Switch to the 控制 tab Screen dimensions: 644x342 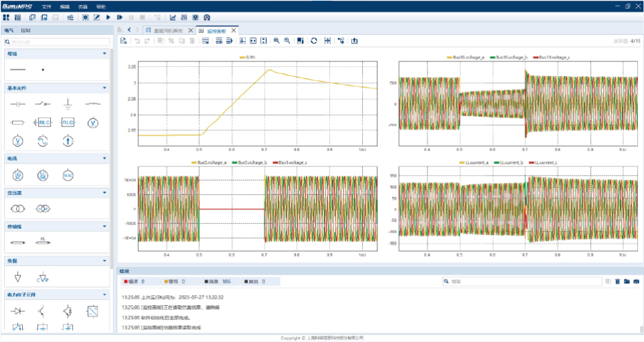[x=25, y=30]
